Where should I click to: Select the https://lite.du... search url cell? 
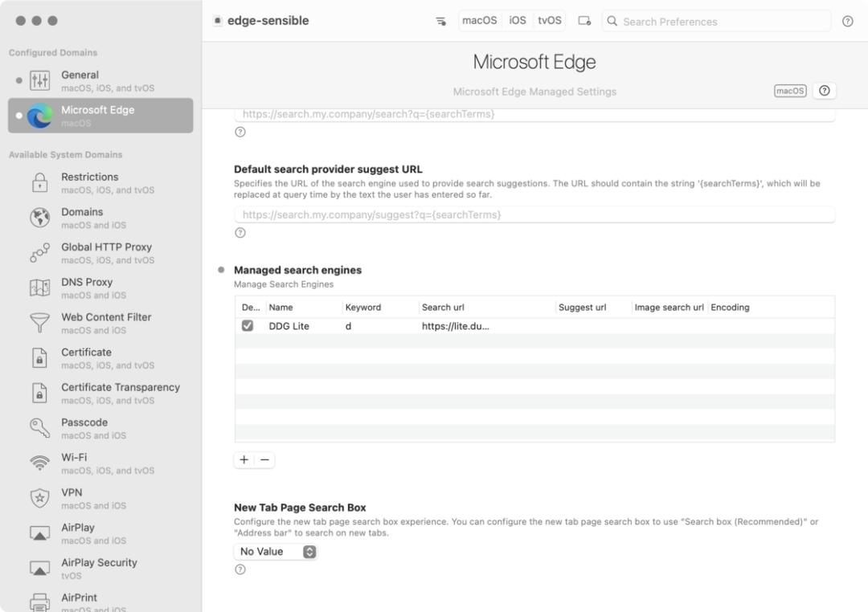click(x=456, y=326)
